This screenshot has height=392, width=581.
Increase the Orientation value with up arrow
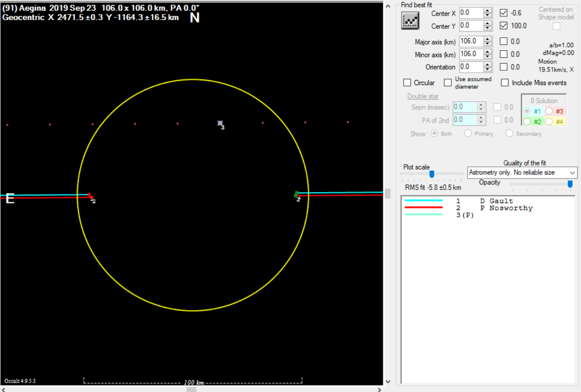(x=488, y=65)
